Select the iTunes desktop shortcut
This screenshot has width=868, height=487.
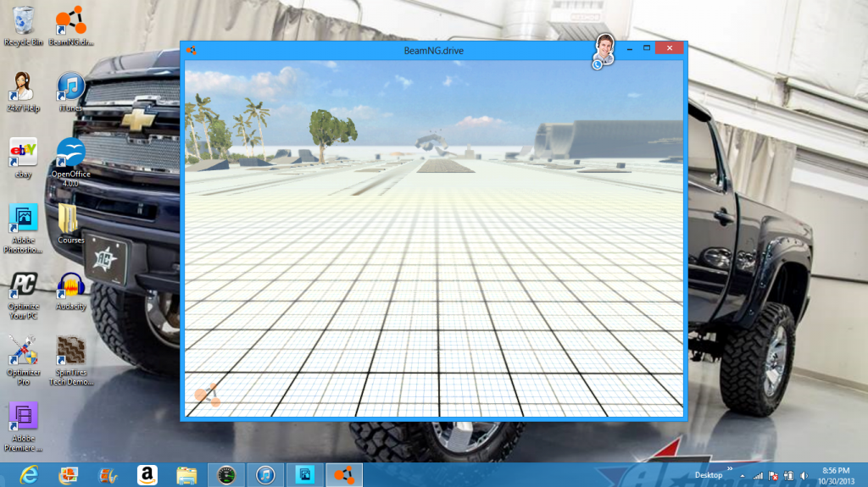coord(71,91)
